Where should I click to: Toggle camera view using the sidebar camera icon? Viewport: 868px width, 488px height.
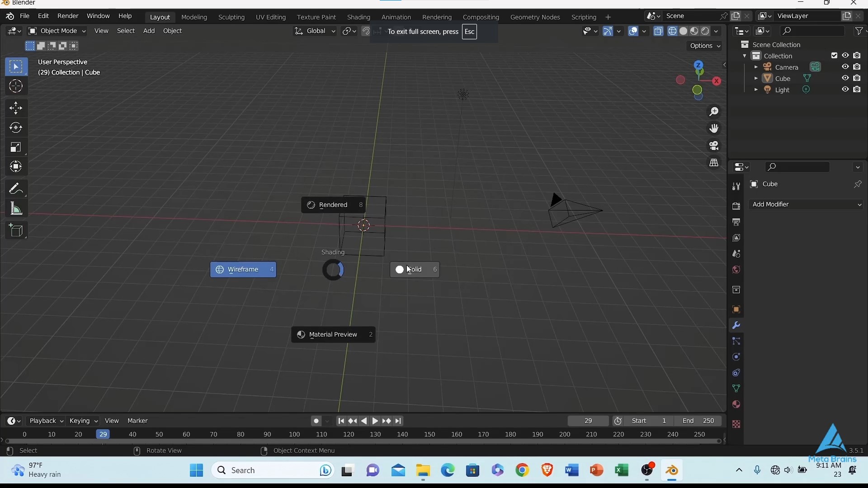pyautogui.click(x=714, y=145)
